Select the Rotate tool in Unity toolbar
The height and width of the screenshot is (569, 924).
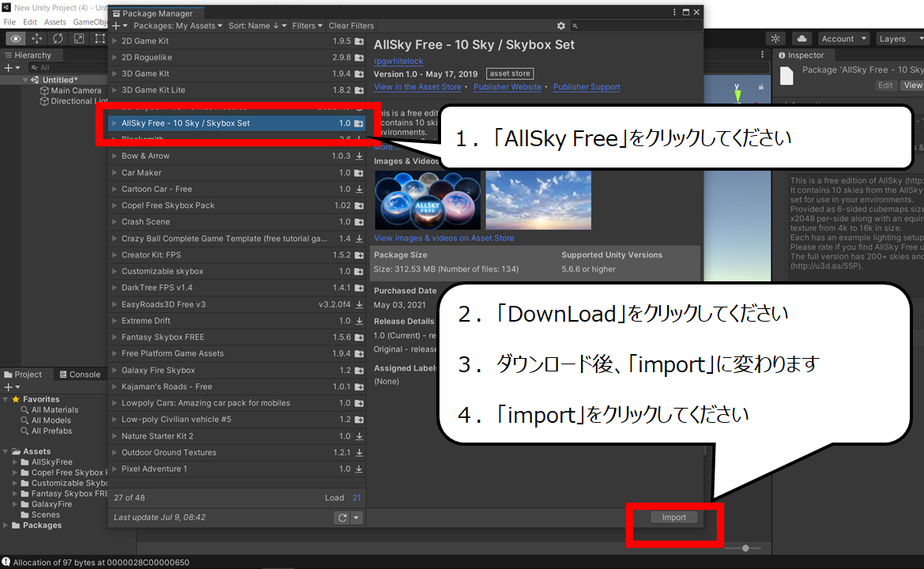click(x=58, y=39)
